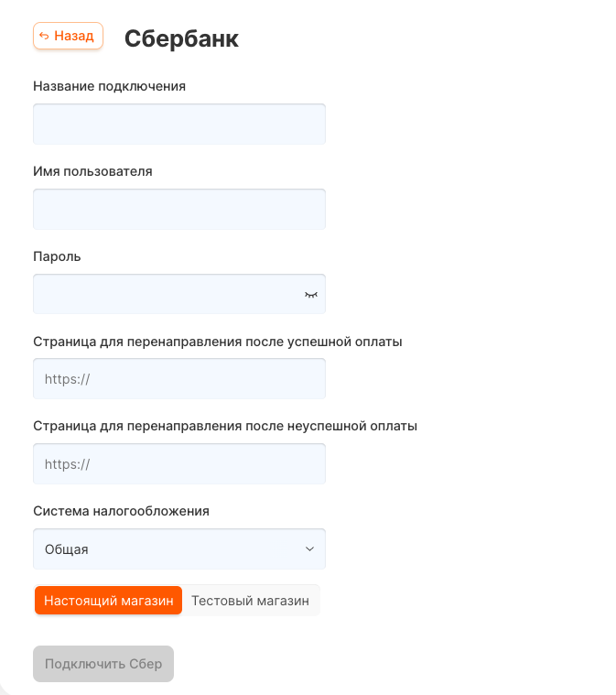Click into the Пароль password field
Viewport: 616px width, 695px height.
165,294
